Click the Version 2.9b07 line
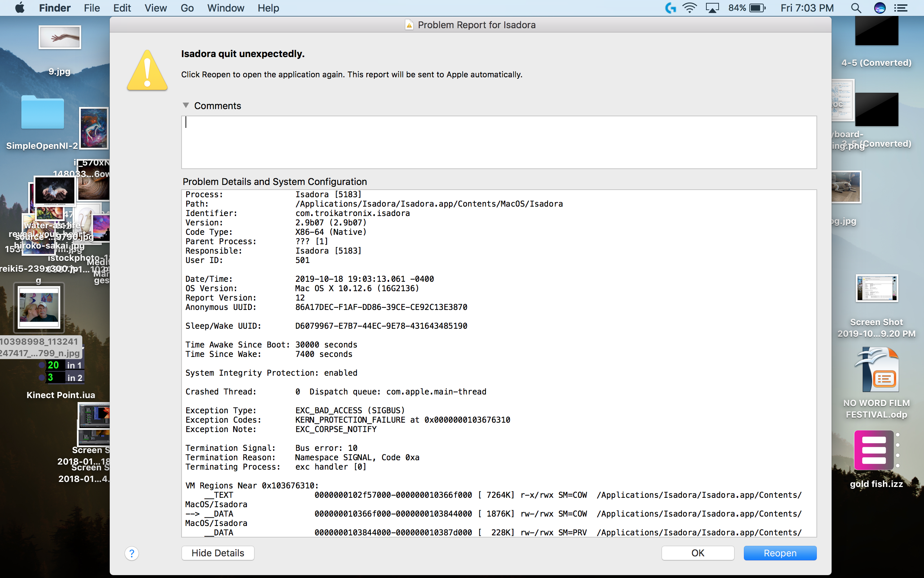Viewport: 924px width, 578px height. (x=276, y=223)
